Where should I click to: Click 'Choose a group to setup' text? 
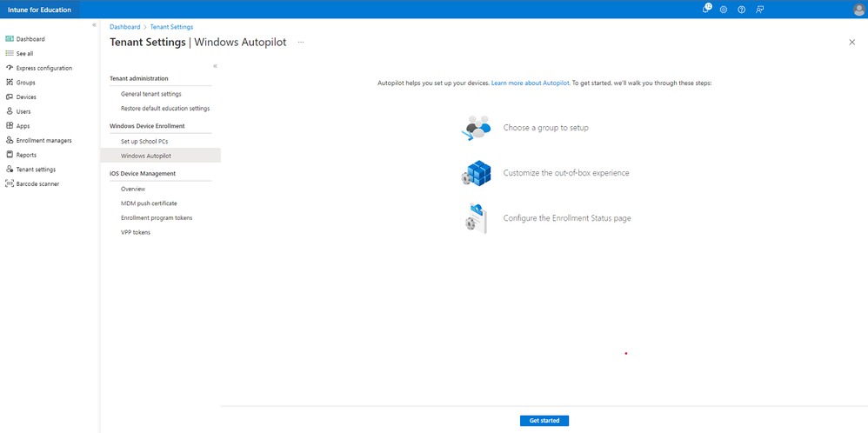546,128
